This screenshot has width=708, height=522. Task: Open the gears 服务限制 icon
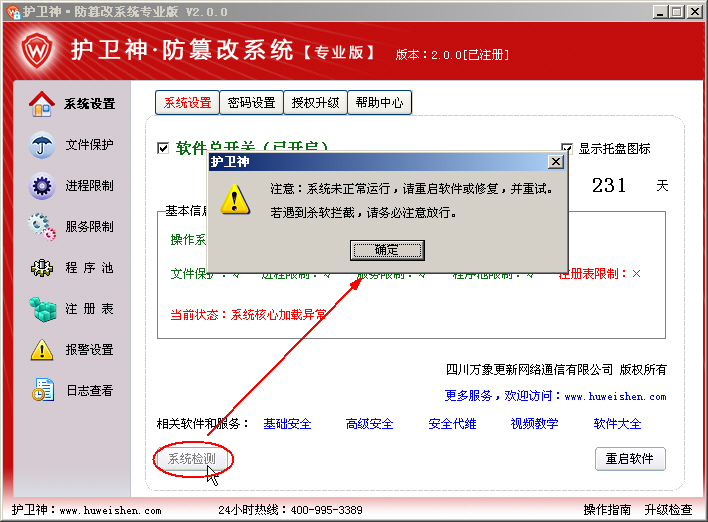(x=42, y=227)
